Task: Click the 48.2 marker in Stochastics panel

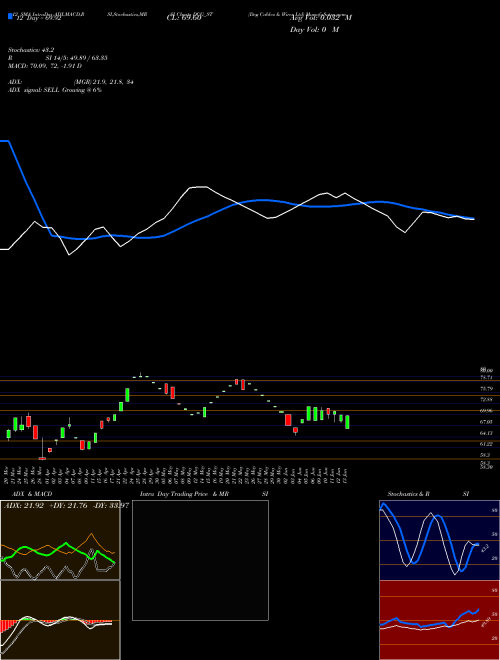Action: 484,548
